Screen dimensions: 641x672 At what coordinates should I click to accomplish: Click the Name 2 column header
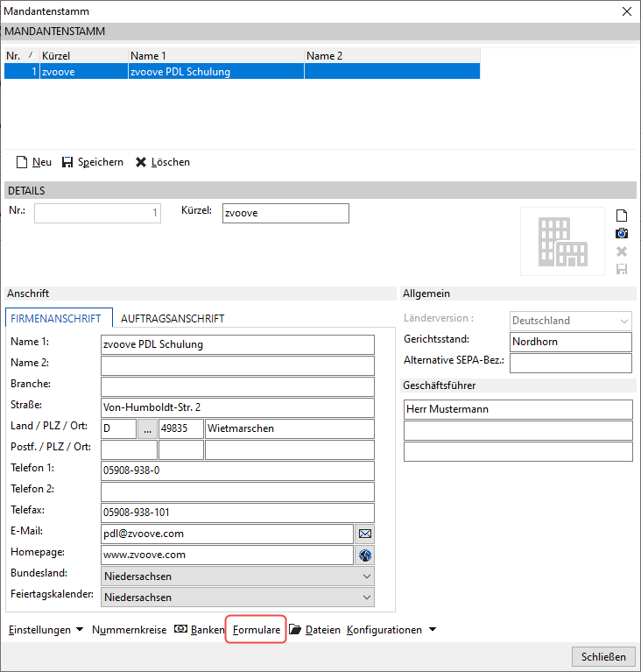point(392,56)
